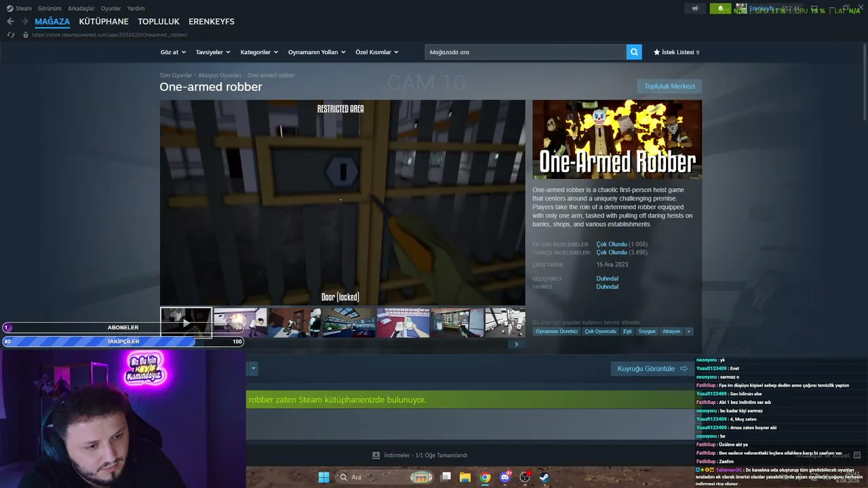Click the Steam logo menu icon

tap(9, 8)
